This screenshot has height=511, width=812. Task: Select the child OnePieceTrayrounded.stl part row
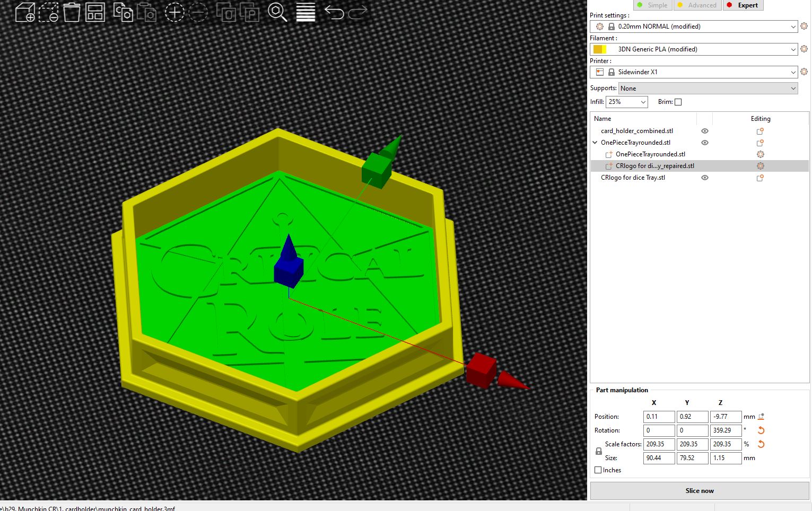click(700, 154)
